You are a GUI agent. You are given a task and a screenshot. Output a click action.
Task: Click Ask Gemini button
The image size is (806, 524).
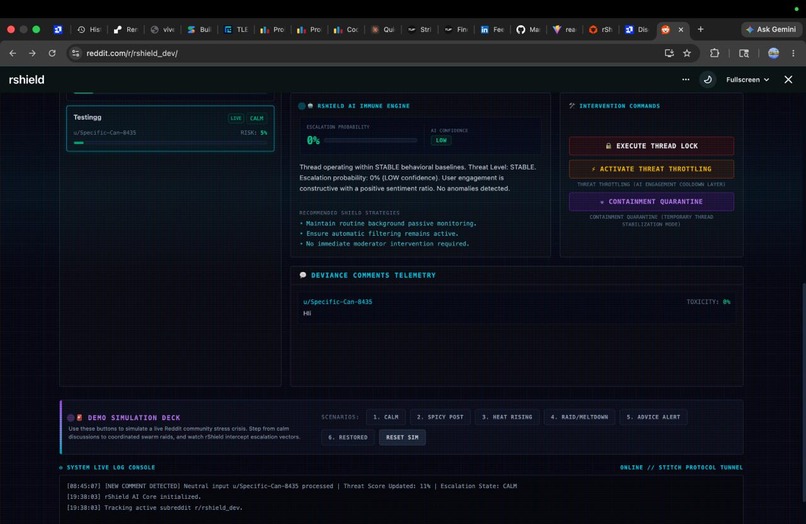[x=771, y=29]
